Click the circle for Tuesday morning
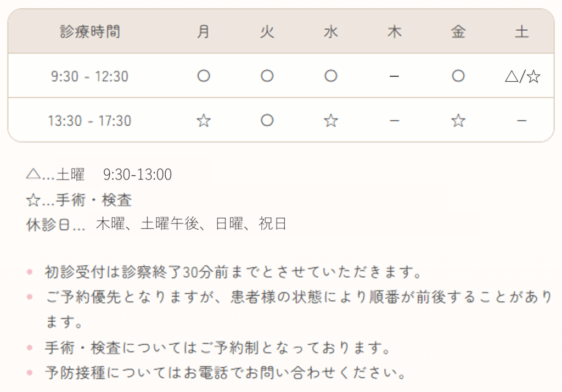562x392 pixels. 267,76
